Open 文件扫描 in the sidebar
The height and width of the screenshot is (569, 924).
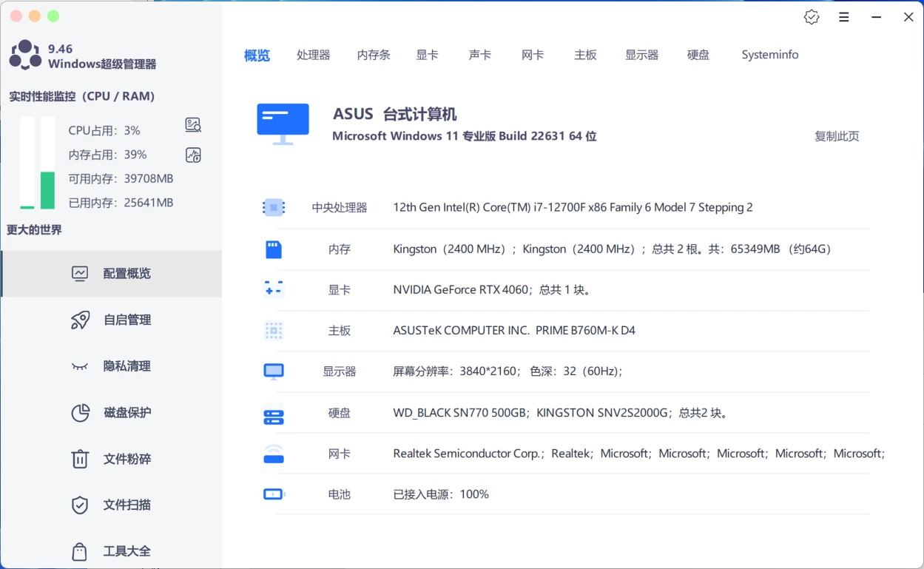tap(112, 505)
